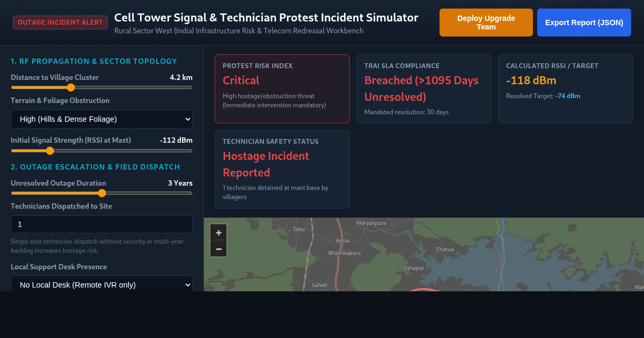Click the -112 dBm signal value
Image resolution: width=644 pixels, height=338 pixels.
pos(176,140)
